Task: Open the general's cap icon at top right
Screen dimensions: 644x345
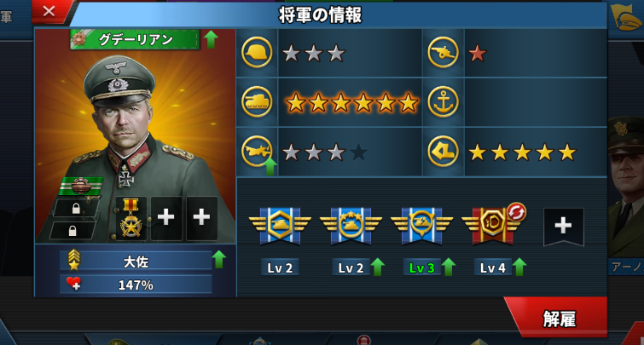Action: click(625, 17)
